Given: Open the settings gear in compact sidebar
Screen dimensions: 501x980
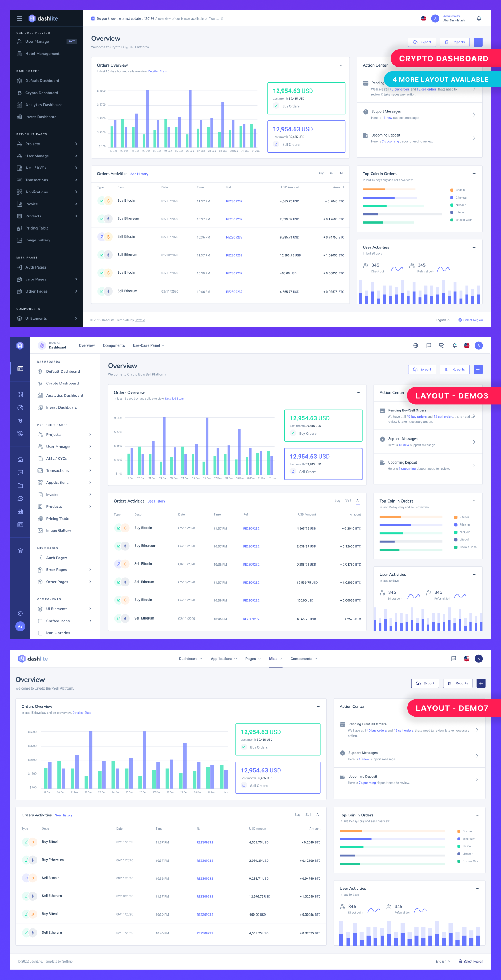Looking at the screenshot, I should [20, 613].
